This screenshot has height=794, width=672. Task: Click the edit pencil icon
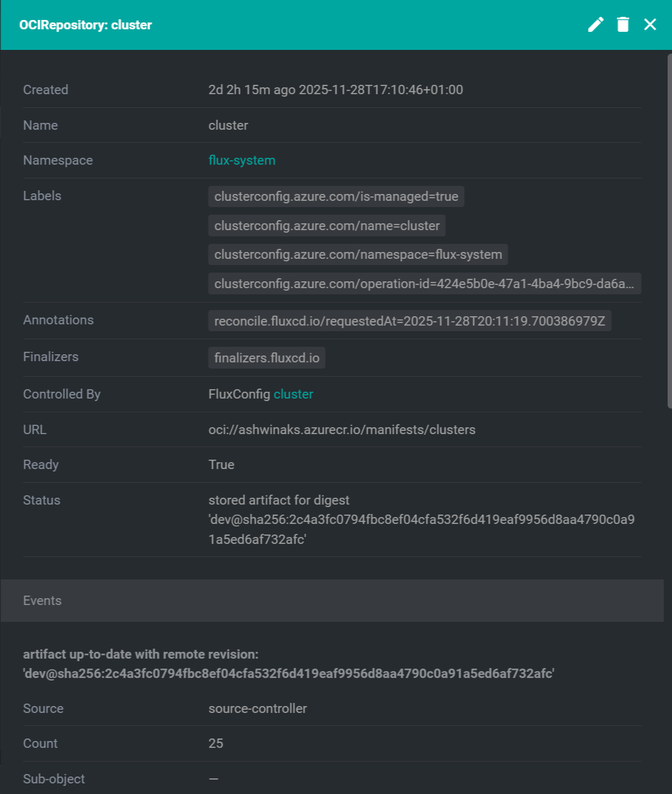[x=596, y=24]
